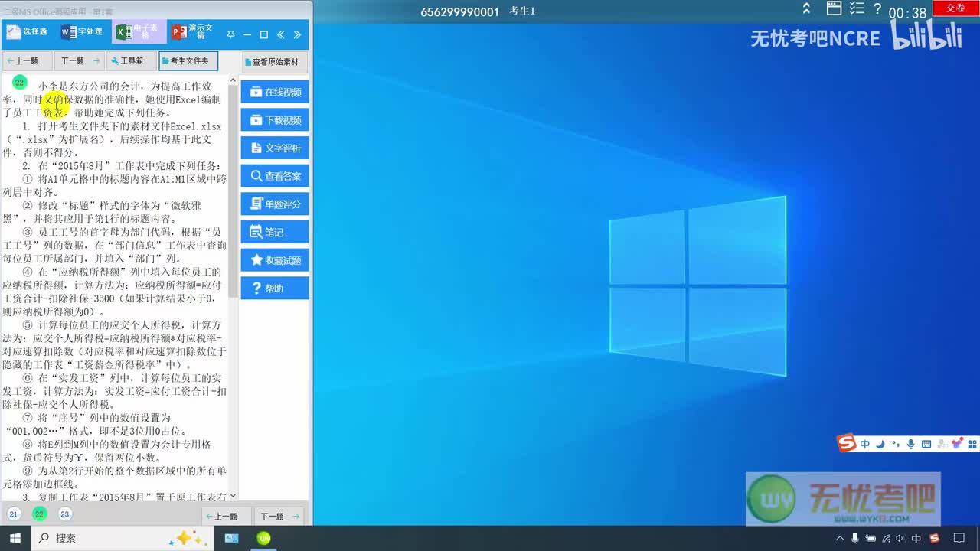Click candidate ID 656299990001 text
980x551 pixels.
(459, 11)
